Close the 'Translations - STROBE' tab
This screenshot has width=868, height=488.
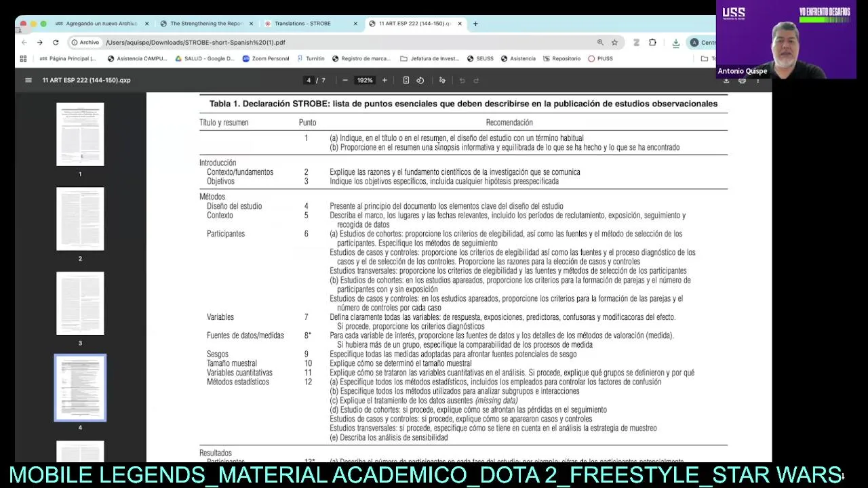pos(355,24)
